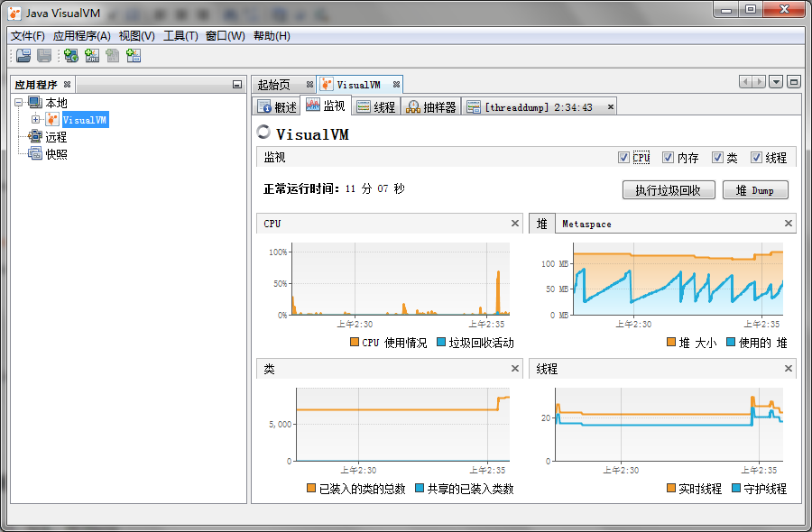
Task: Close the 应用程序 panel tab
Action: (x=68, y=85)
